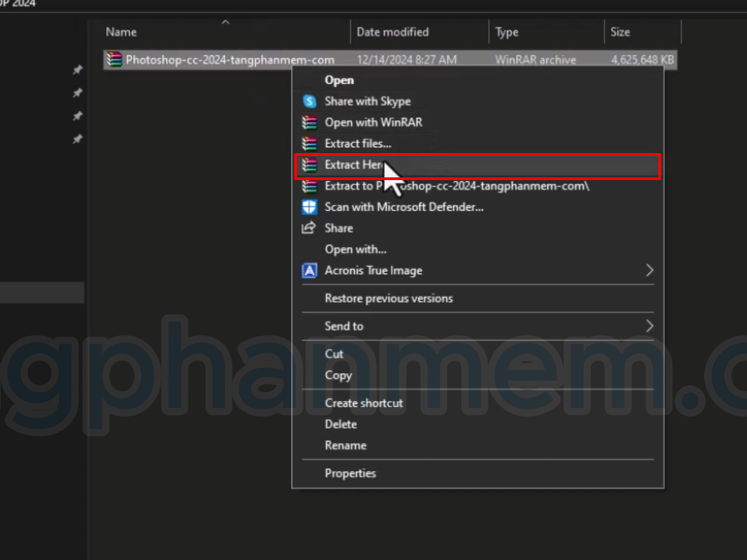Click the Acronis True Image icon
Image resolution: width=747 pixels, height=560 pixels.
tap(309, 271)
